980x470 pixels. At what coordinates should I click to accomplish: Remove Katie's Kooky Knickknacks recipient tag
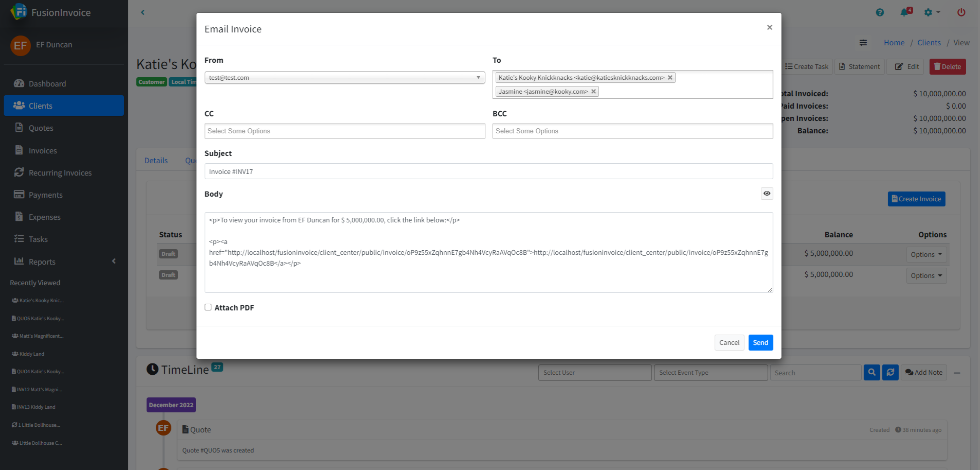(670, 78)
